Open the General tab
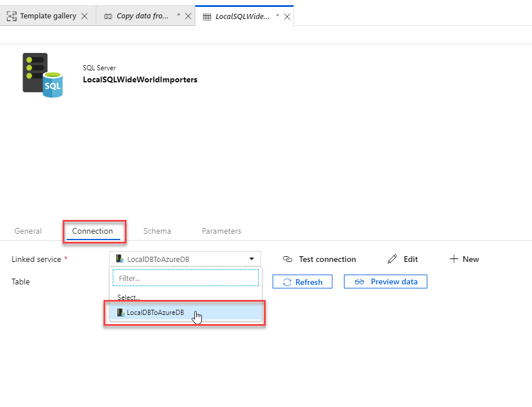 tap(28, 231)
